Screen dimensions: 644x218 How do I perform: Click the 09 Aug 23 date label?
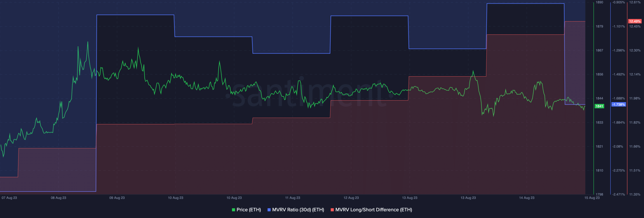point(117,198)
